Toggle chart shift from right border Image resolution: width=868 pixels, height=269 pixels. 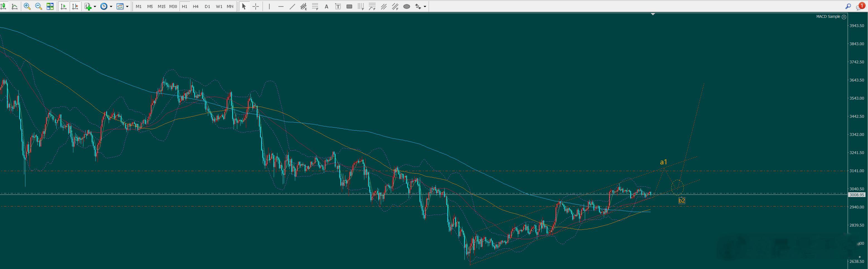pos(75,6)
